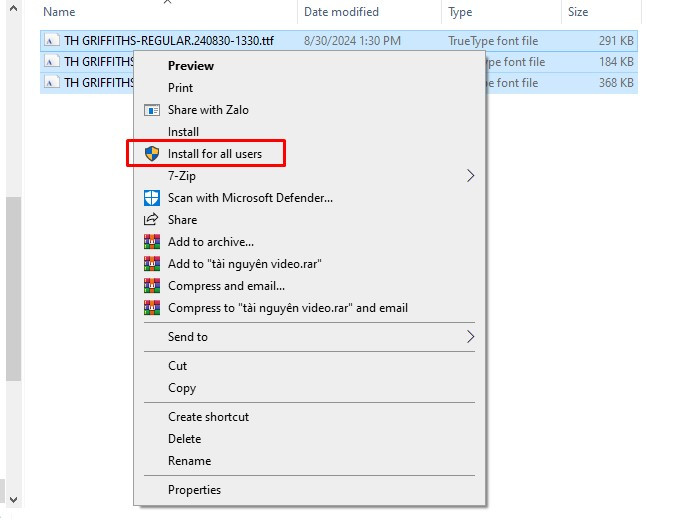Click WinRAR icon beside Compress and email...
This screenshot has height=520, width=678.
click(152, 286)
